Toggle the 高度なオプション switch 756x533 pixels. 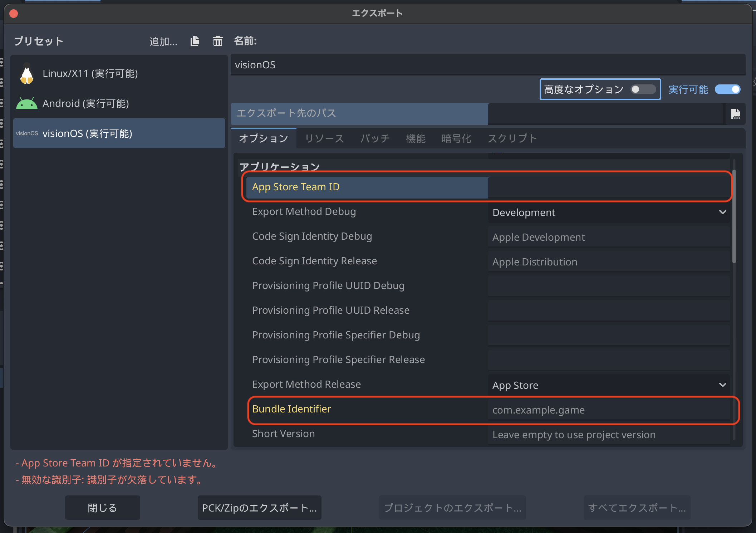(643, 89)
